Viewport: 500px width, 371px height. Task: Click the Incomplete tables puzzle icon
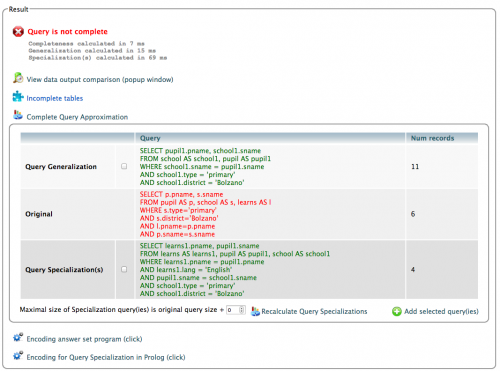click(18, 97)
